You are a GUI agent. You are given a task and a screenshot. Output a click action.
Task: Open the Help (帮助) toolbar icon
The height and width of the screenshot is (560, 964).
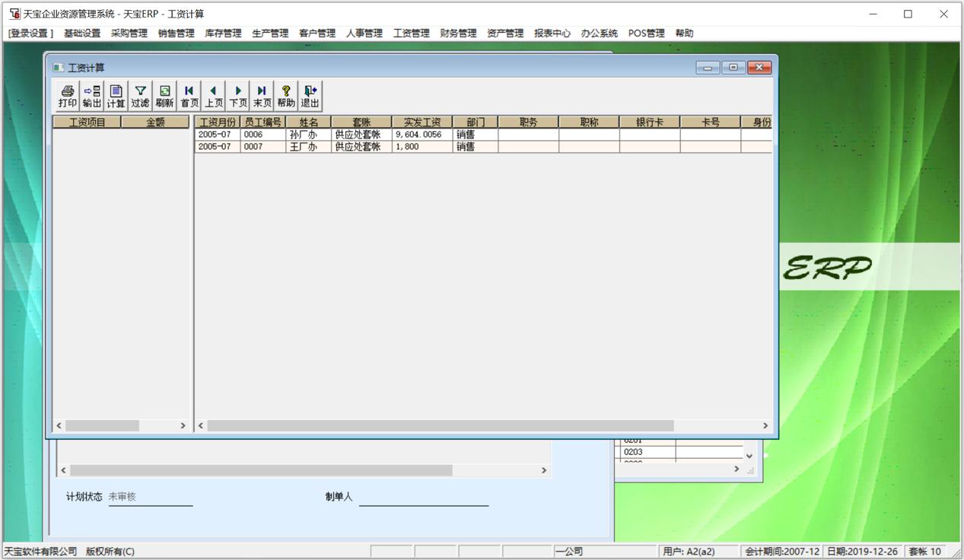(x=286, y=96)
